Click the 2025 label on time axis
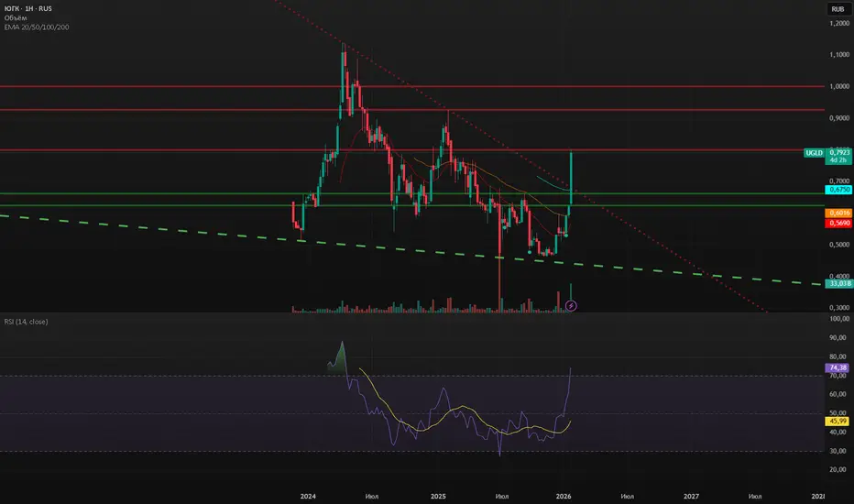This screenshot has width=854, height=504. point(438,497)
